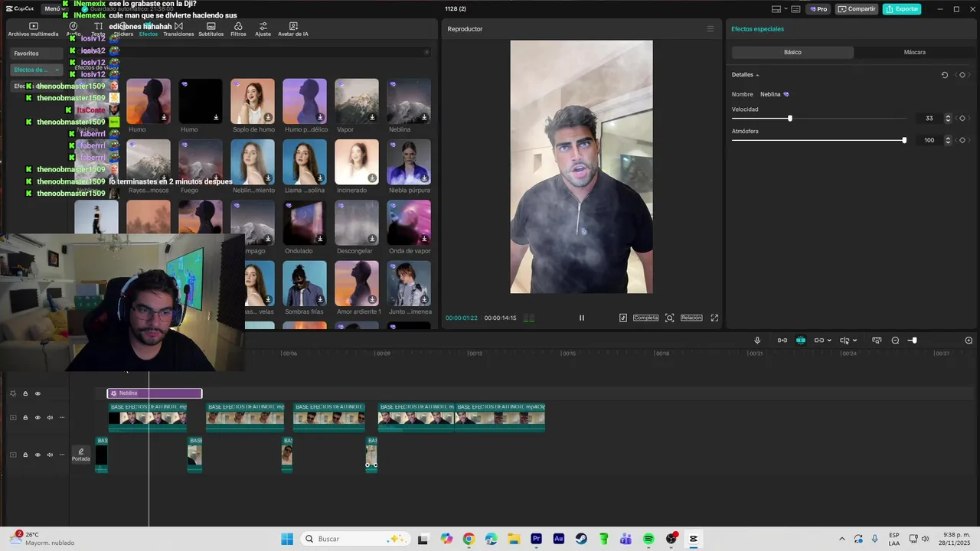Adjust the Velocidad slider handle
The width and height of the screenshot is (980, 551).
[x=789, y=119]
